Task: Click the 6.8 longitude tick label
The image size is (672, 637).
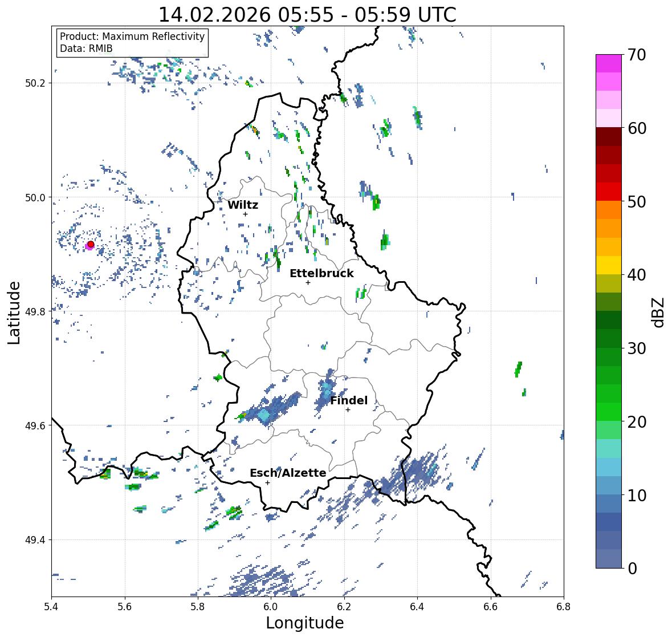Action: (564, 607)
